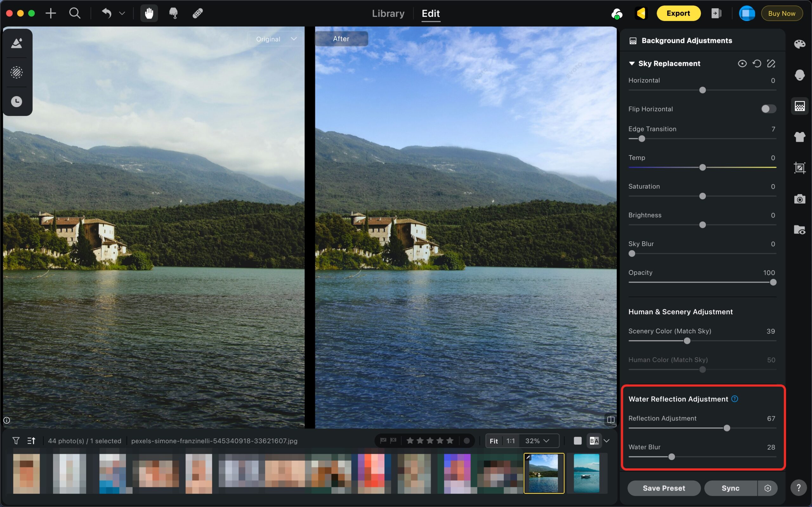Switch to the Library tab
The height and width of the screenshot is (507, 812).
click(388, 13)
